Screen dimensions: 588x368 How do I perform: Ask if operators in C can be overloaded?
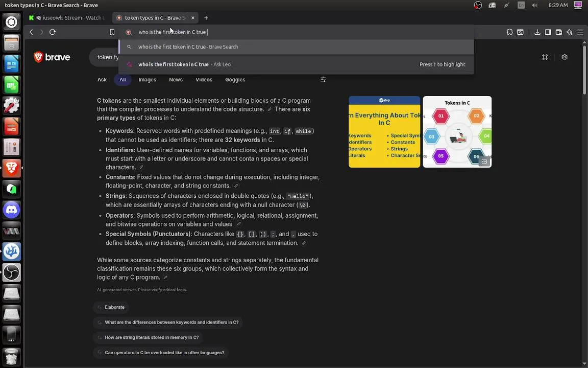point(161,353)
